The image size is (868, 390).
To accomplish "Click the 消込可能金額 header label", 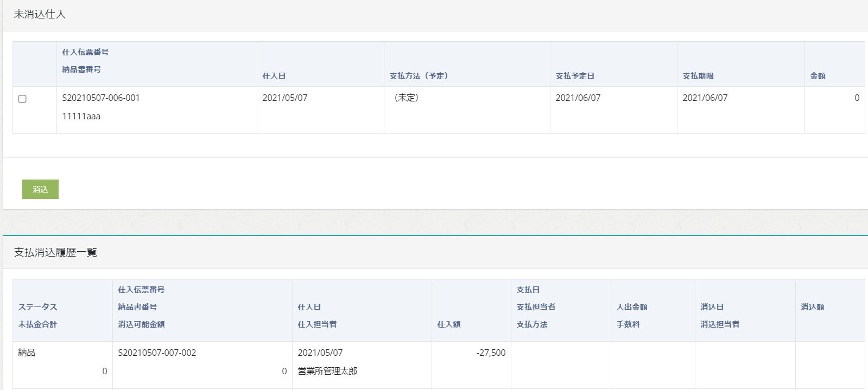I will point(141,324).
